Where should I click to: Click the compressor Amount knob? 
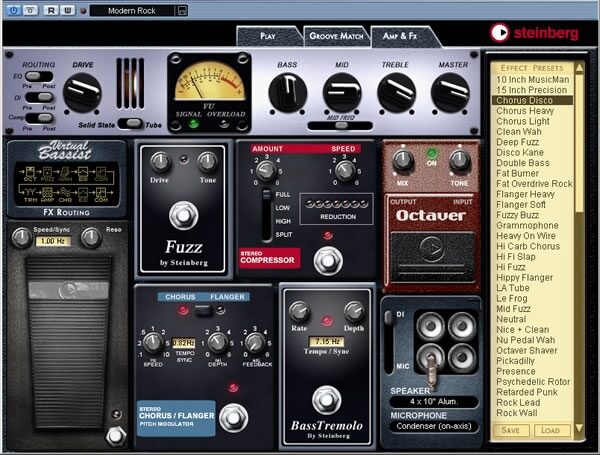click(266, 171)
